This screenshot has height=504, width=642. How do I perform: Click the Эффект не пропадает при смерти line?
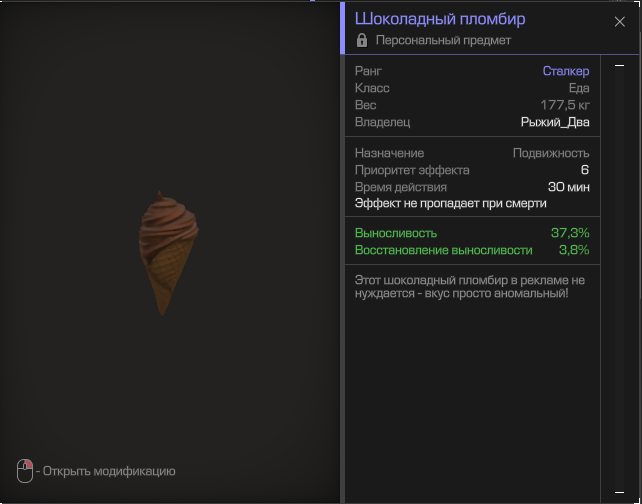(450, 203)
